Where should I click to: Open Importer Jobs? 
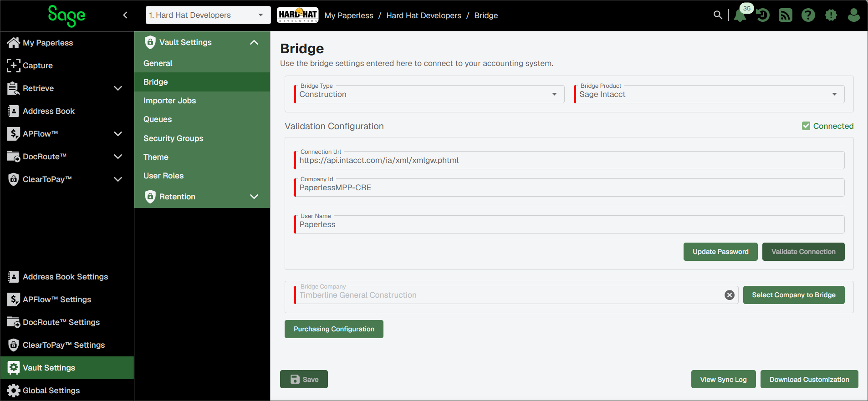202,101
